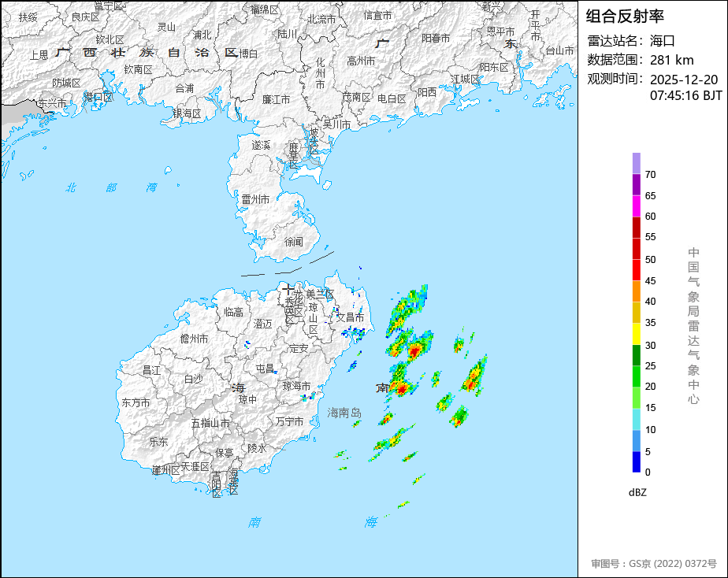Click the 审图号 GS京 (2022) 0372号 text
728x578 pixels.
click(654, 564)
